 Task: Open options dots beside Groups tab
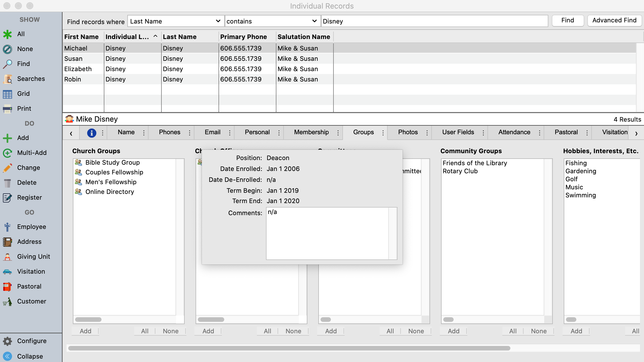point(383,133)
